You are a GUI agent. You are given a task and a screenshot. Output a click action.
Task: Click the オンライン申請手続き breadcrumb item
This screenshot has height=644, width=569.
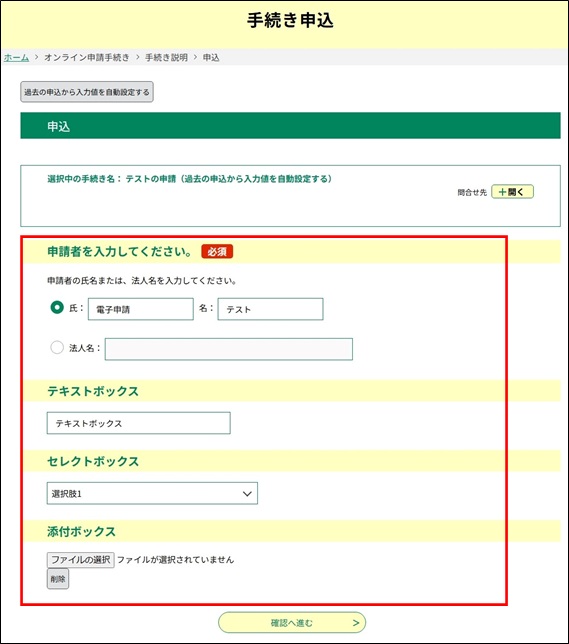(87, 58)
